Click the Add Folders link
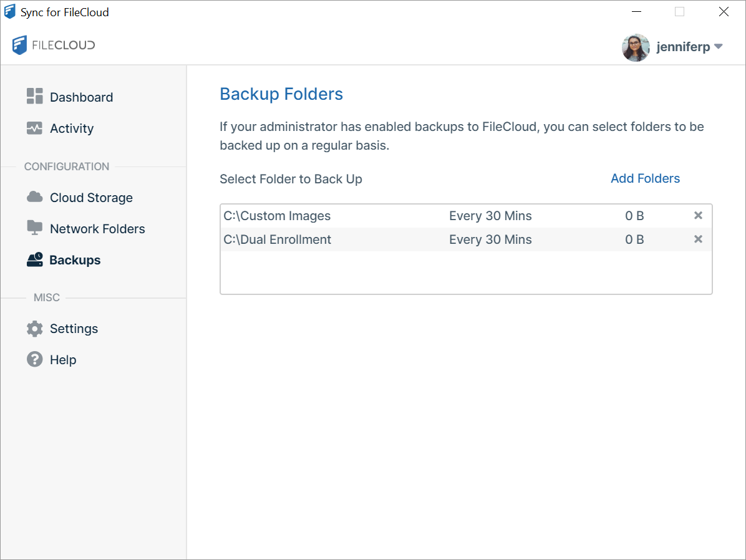 pyautogui.click(x=645, y=178)
